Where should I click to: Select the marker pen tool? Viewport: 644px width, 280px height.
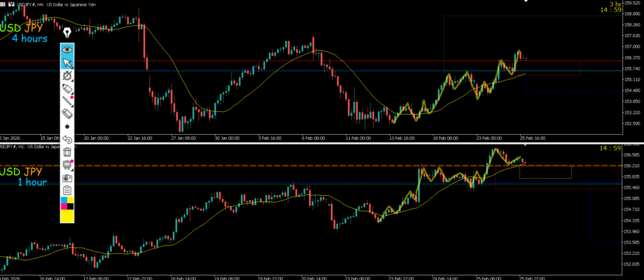(67, 89)
